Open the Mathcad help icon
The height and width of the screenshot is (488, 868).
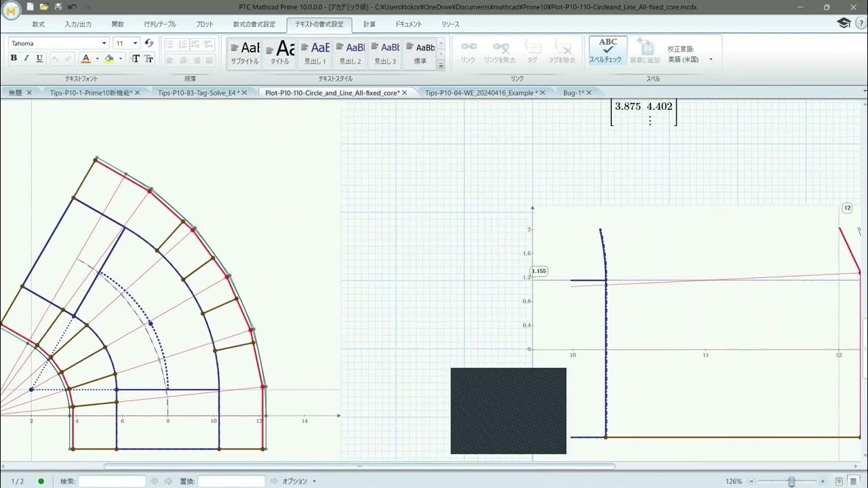(861, 23)
